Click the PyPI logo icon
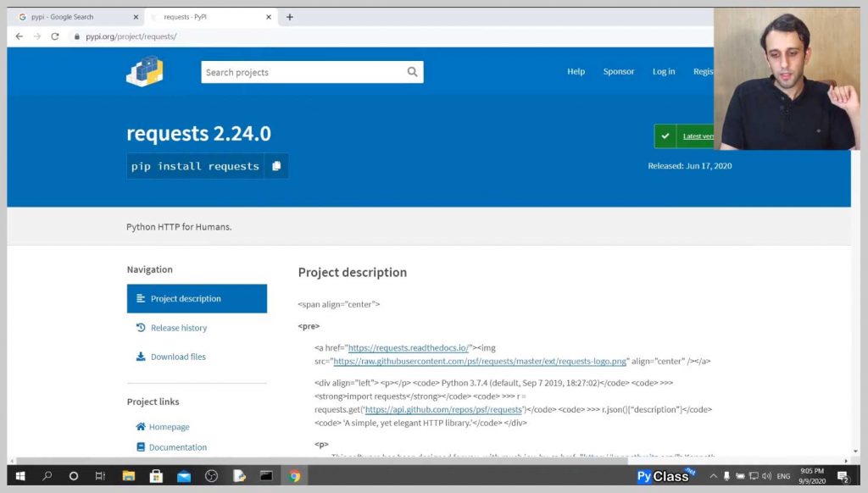Viewport: 868px width, 493px height. pos(142,72)
